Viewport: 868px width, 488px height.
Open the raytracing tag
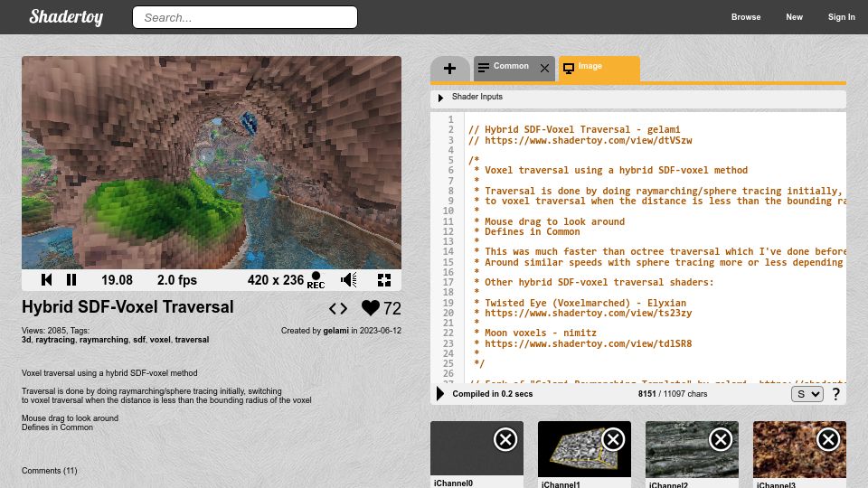click(x=55, y=340)
